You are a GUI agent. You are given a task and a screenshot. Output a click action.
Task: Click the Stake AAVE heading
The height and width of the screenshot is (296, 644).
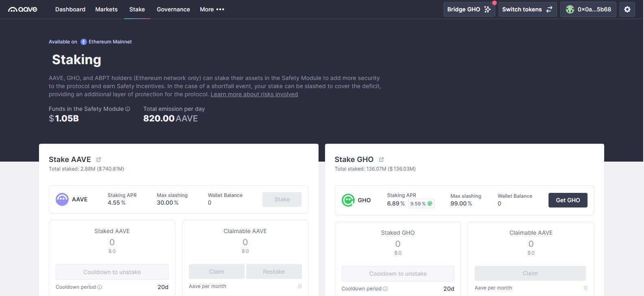70,160
